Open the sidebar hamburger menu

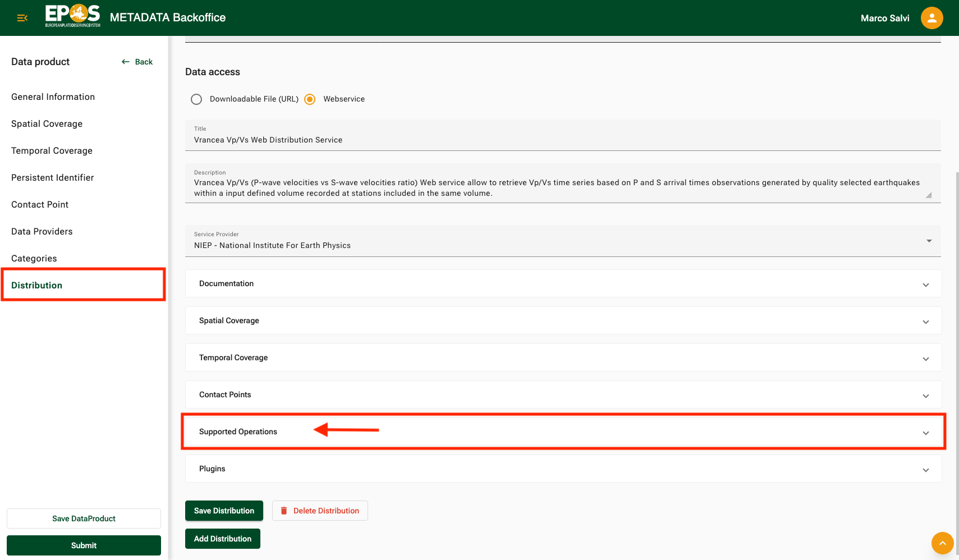coord(22,17)
